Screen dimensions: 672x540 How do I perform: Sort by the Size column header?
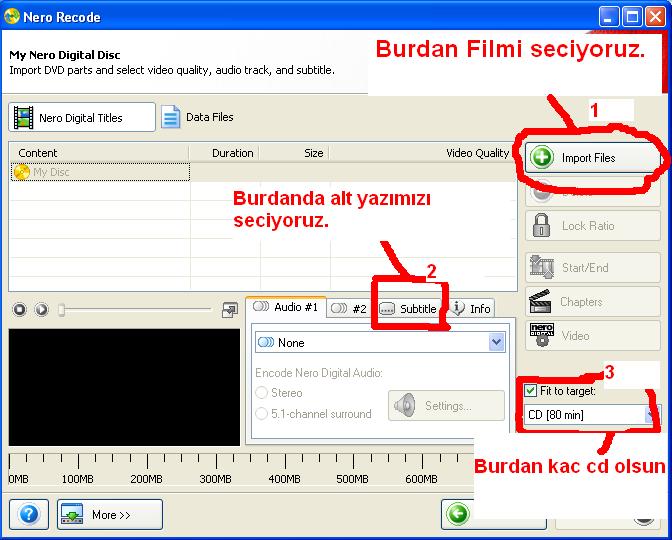point(294,153)
